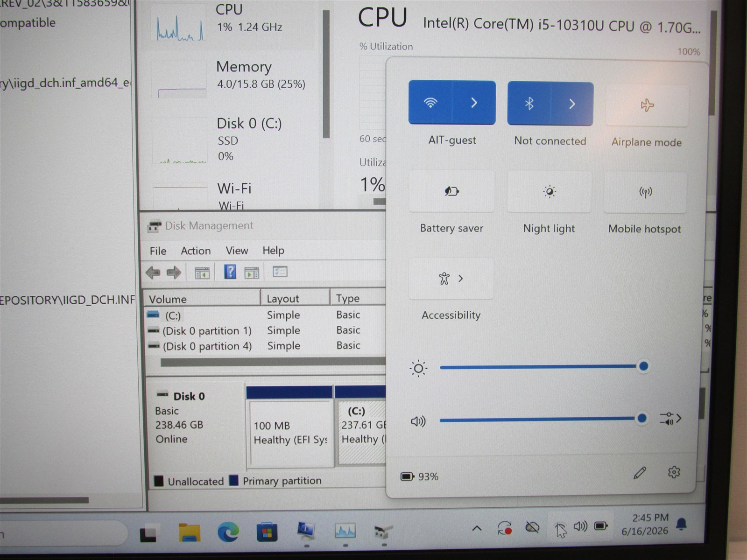
Task: Toggle the Wi-Fi button in quick settings
Action: coord(430,103)
